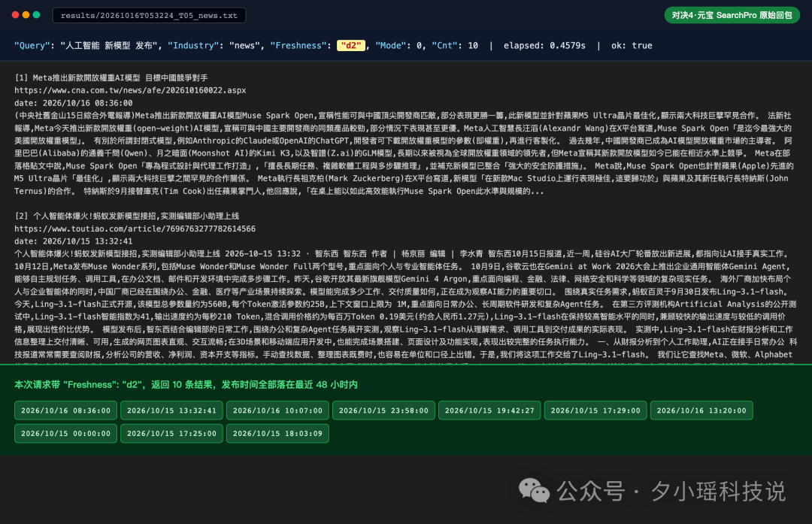Viewport: 812px width, 524px height.
Task: Click the "Cnt": 10 parameter
Action: (455, 46)
